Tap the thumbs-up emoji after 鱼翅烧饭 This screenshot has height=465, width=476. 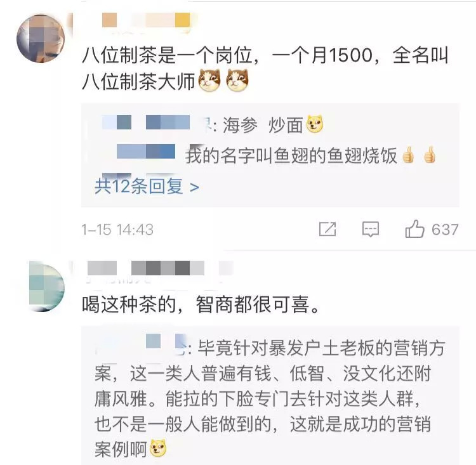coord(407,155)
